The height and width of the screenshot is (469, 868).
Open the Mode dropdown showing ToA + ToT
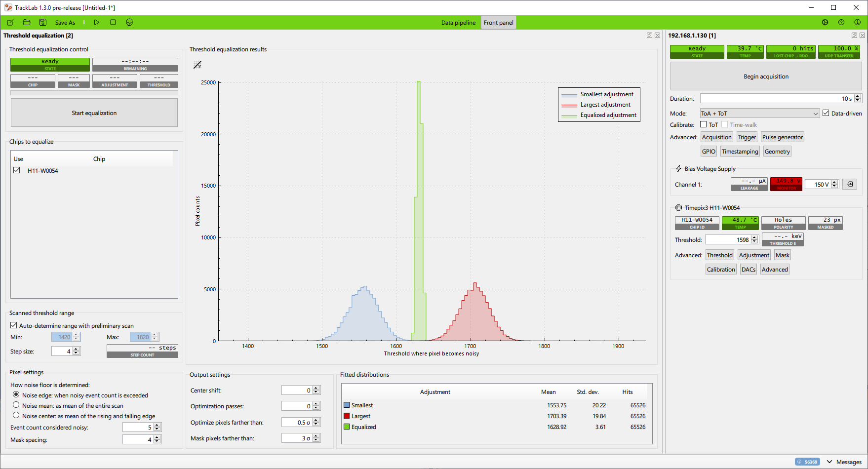pyautogui.click(x=759, y=114)
